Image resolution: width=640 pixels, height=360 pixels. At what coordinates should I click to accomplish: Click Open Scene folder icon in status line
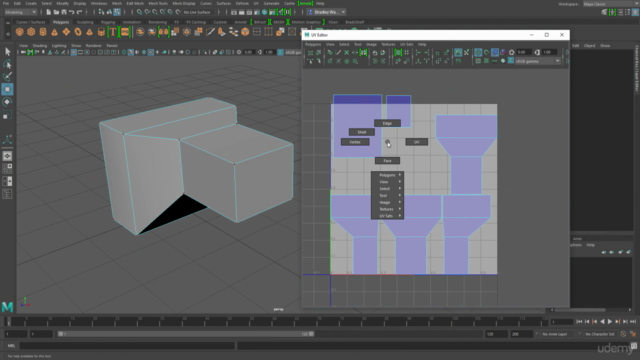tap(56, 12)
